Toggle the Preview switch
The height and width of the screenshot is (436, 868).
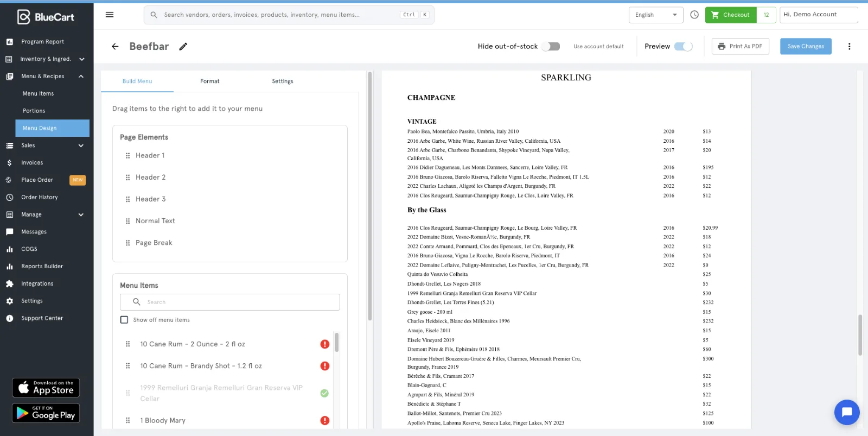tap(684, 46)
